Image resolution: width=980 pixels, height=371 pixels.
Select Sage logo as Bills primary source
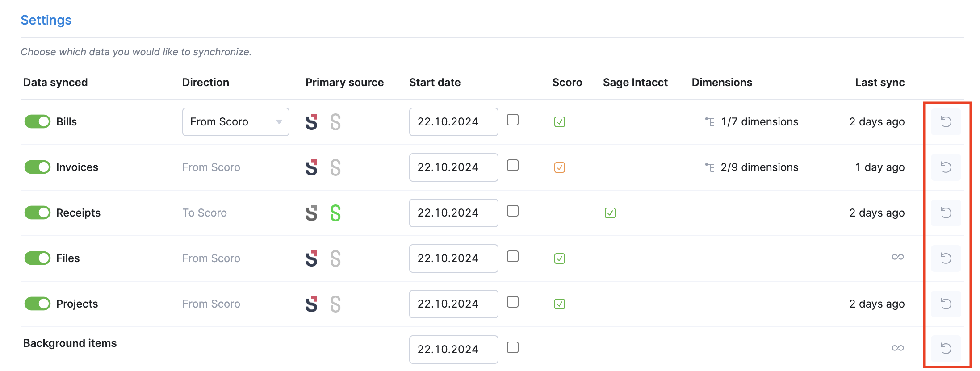tap(335, 122)
